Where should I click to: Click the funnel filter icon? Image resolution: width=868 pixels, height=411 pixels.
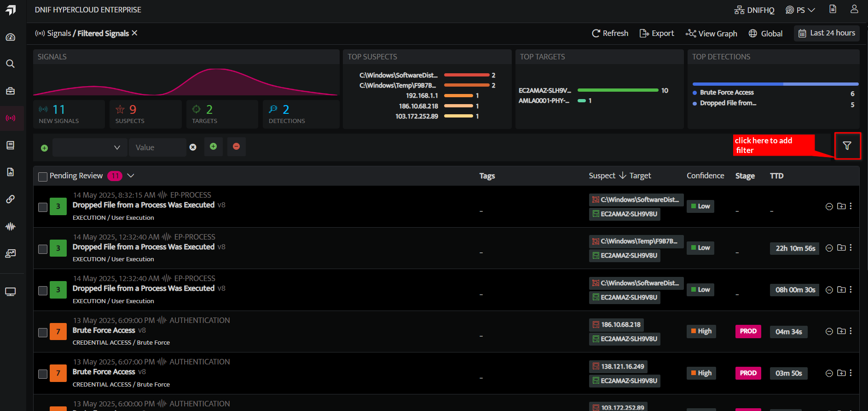click(x=847, y=146)
